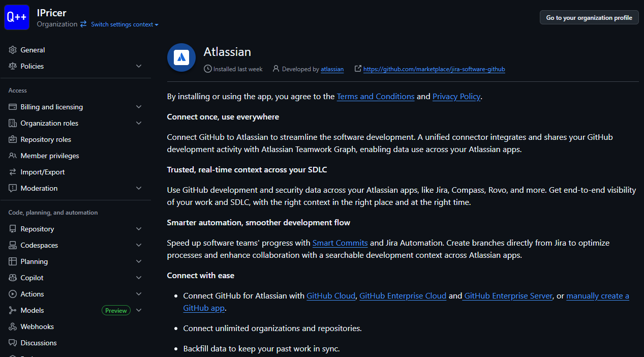Expand the Billing and licensing chevron
The width and height of the screenshot is (644, 357).
point(139,107)
